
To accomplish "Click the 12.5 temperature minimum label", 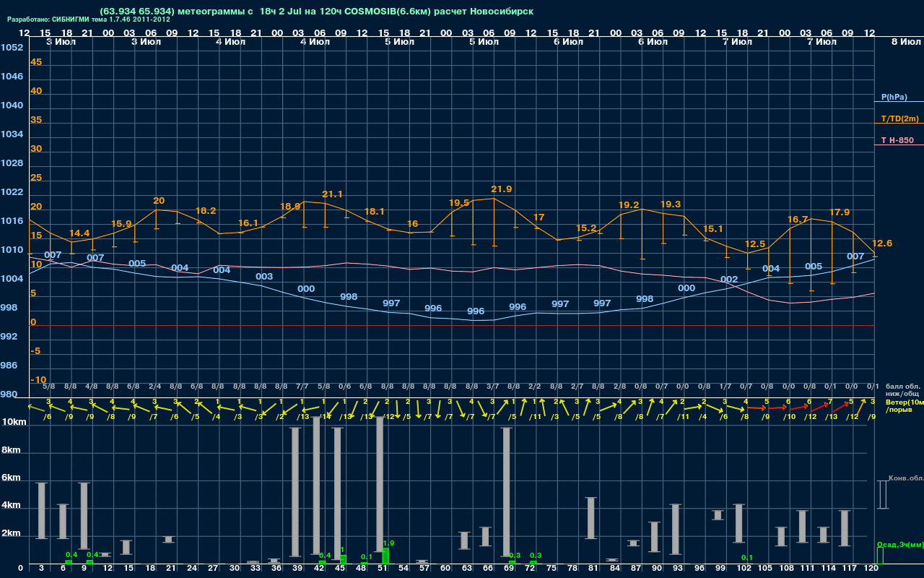I will [754, 244].
